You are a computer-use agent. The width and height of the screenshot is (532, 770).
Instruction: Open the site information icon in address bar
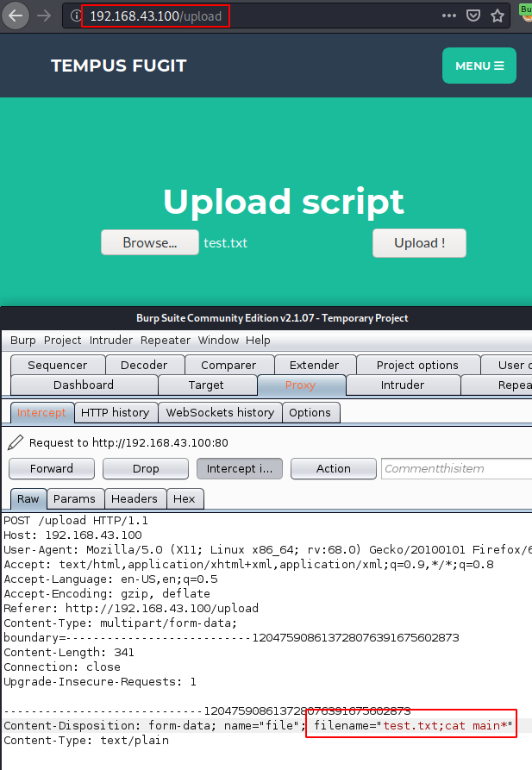[x=75, y=16]
